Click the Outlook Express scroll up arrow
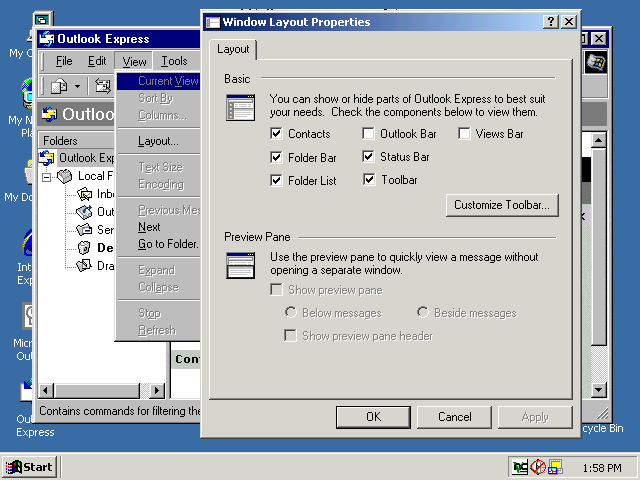The height and width of the screenshot is (480, 640). (x=598, y=141)
